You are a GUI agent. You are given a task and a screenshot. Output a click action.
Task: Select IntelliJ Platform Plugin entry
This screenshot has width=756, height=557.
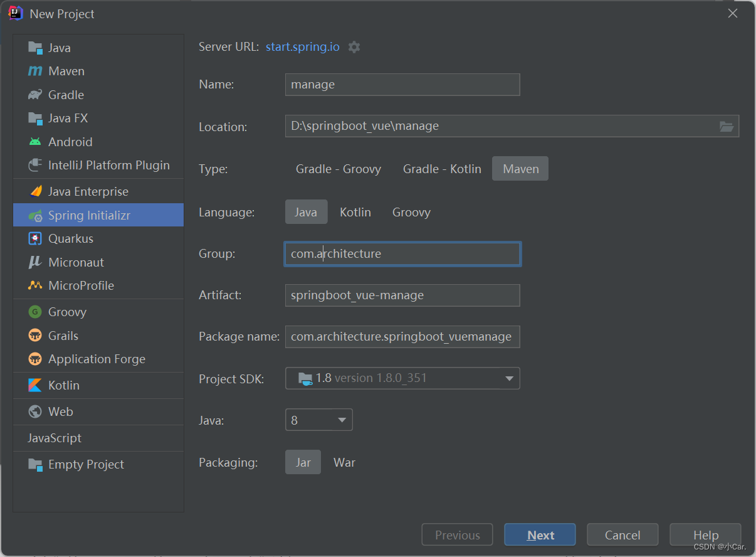pos(98,165)
